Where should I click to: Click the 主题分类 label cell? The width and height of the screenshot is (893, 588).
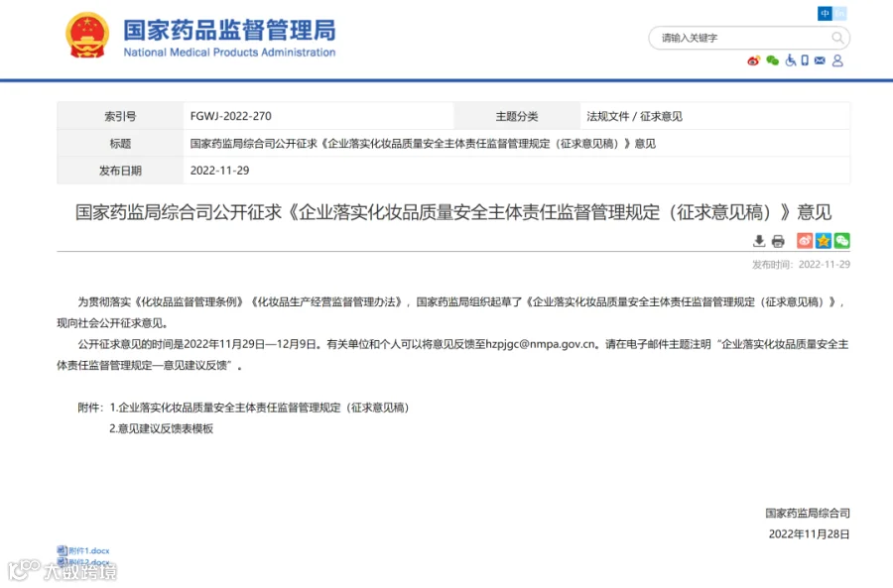pos(517,116)
